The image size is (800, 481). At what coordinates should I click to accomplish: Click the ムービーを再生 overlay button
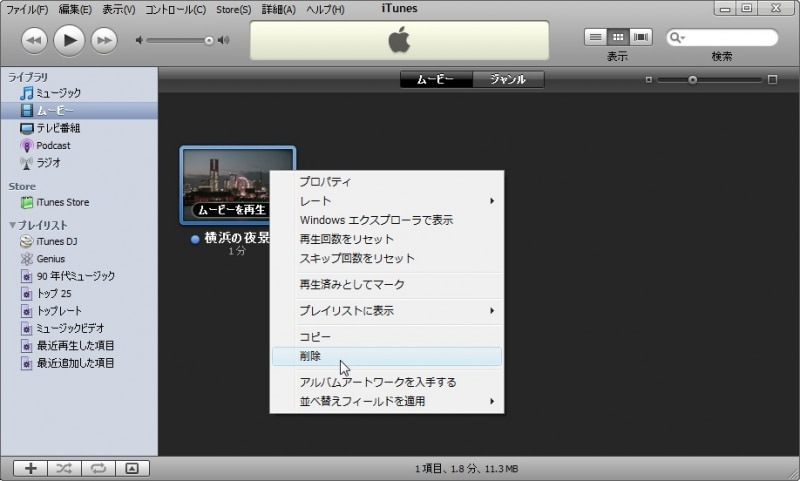coord(230,210)
